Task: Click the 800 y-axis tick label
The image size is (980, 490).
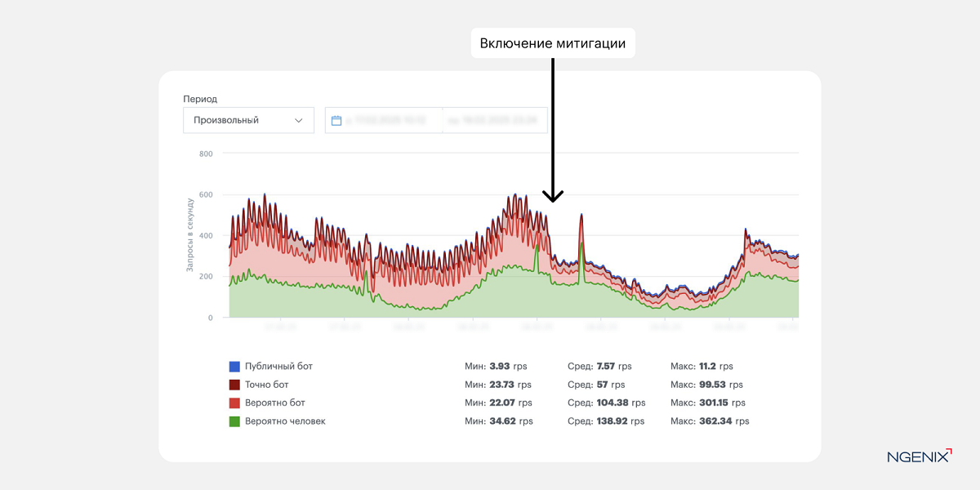Action: pyautogui.click(x=205, y=154)
